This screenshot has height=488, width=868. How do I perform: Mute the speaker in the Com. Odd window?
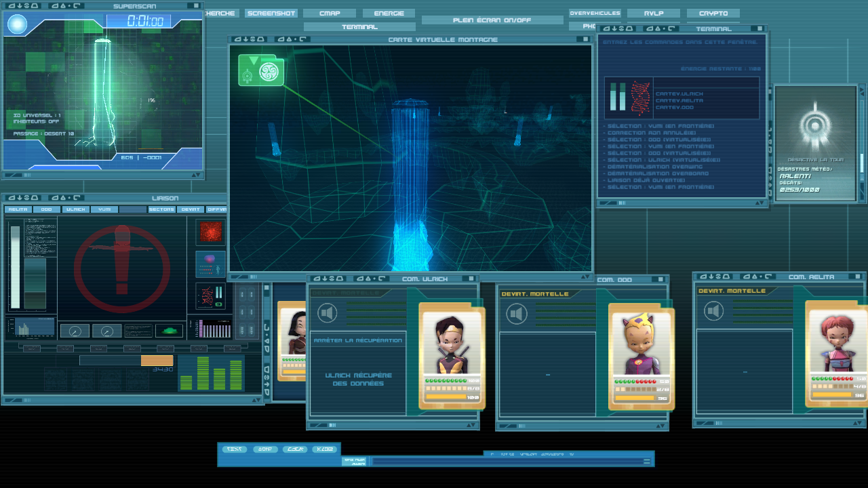tap(517, 314)
